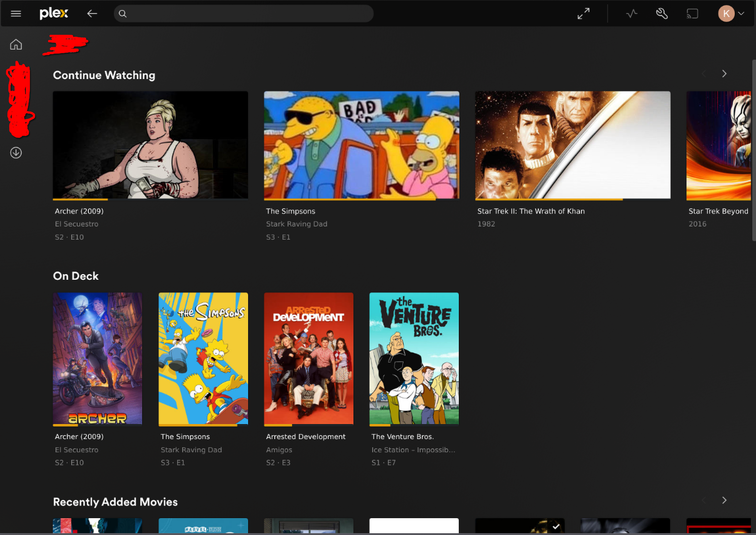This screenshot has width=756, height=535.
Task: Expand the account dropdown next to avatar K
Action: (741, 14)
